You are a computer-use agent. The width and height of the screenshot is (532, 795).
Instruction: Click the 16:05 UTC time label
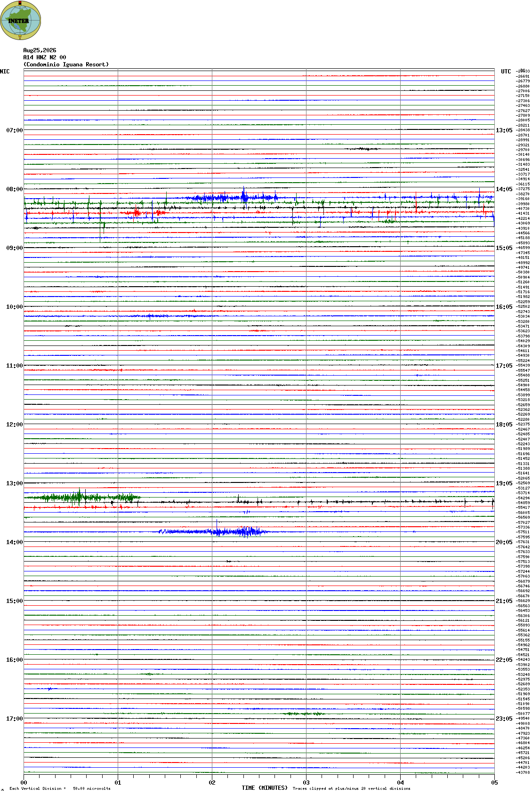(x=504, y=307)
